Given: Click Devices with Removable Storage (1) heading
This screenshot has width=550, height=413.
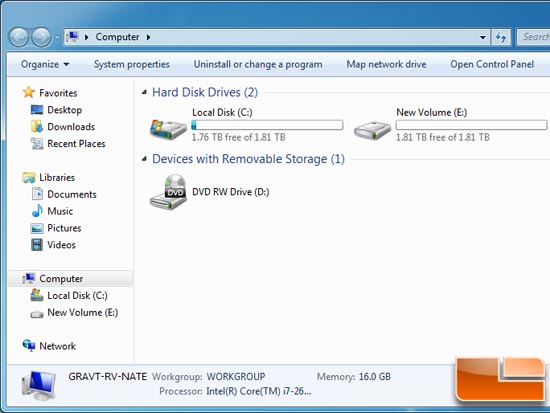Looking at the screenshot, I should (248, 159).
